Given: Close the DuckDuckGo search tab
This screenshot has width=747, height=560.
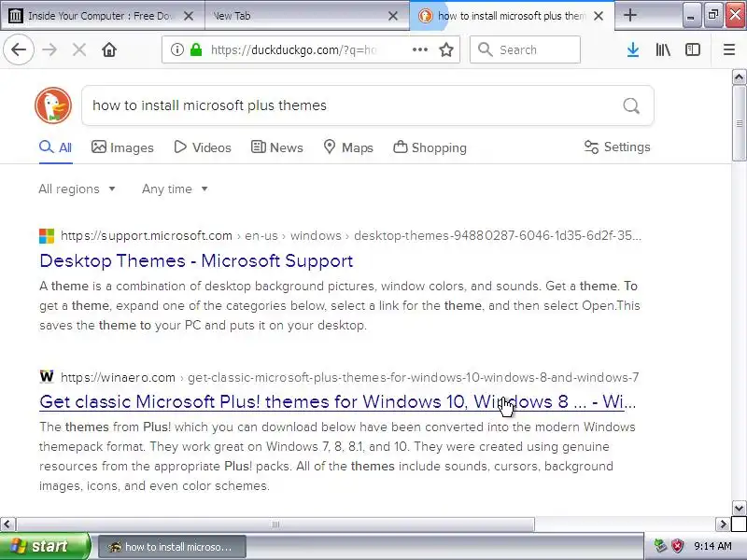Looking at the screenshot, I should click(599, 16).
